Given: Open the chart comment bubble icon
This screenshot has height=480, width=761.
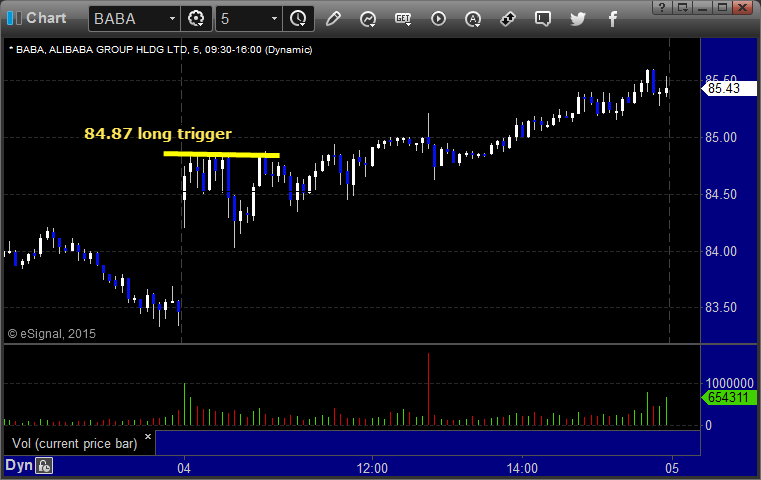Looking at the screenshot, I should [x=543, y=19].
